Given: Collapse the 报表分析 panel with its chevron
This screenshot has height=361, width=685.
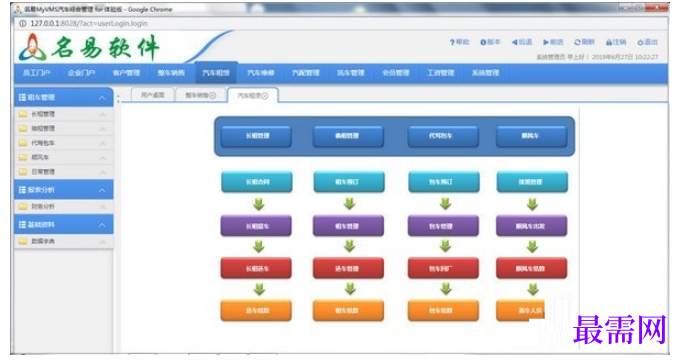Looking at the screenshot, I should (x=102, y=190).
